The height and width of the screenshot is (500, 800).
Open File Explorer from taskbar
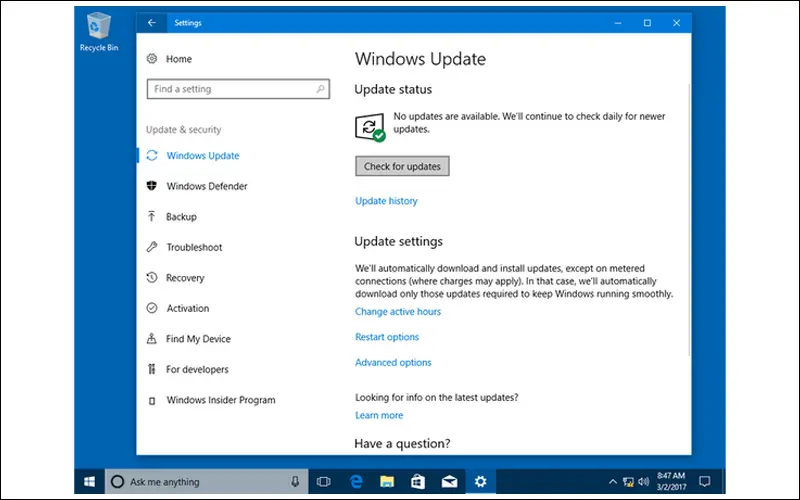click(x=387, y=482)
